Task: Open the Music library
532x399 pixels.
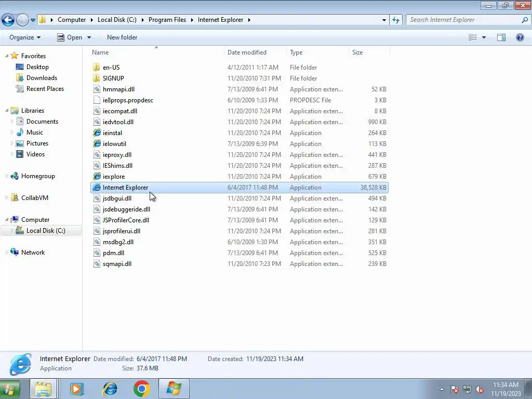Action: [35, 132]
